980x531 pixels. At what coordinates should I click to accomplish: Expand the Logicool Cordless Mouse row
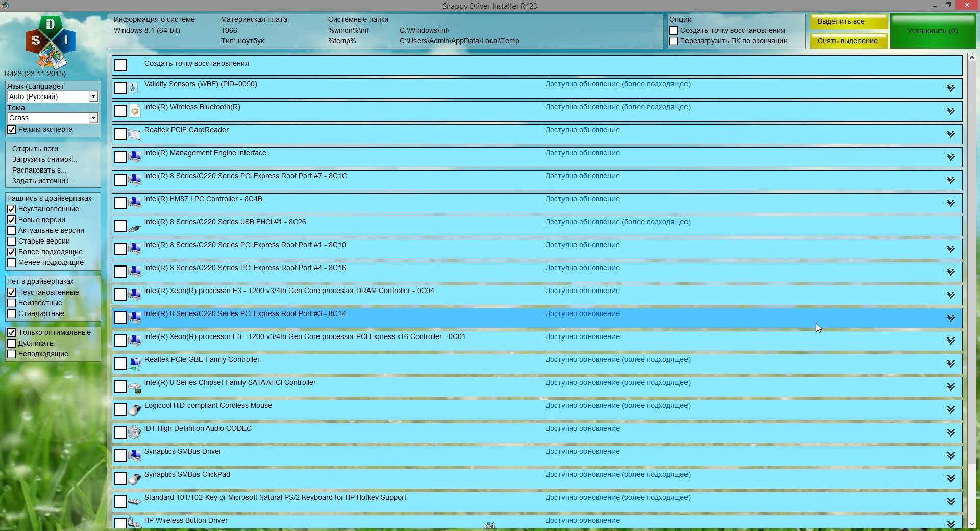(950, 409)
